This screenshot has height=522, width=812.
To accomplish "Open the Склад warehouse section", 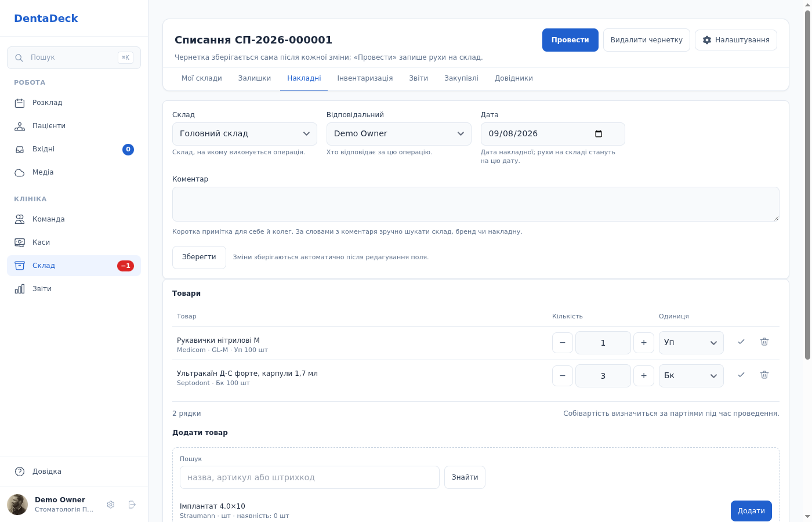I will tap(74, 266).
